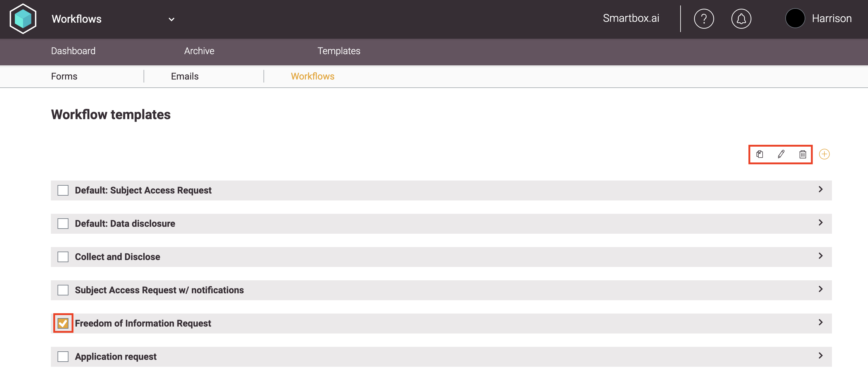Uncheck Freedom of Information Request checkbox
Image resolution: width=868 pixels, height=384 pixels.
pyautogui.click(x=63, y=323)
